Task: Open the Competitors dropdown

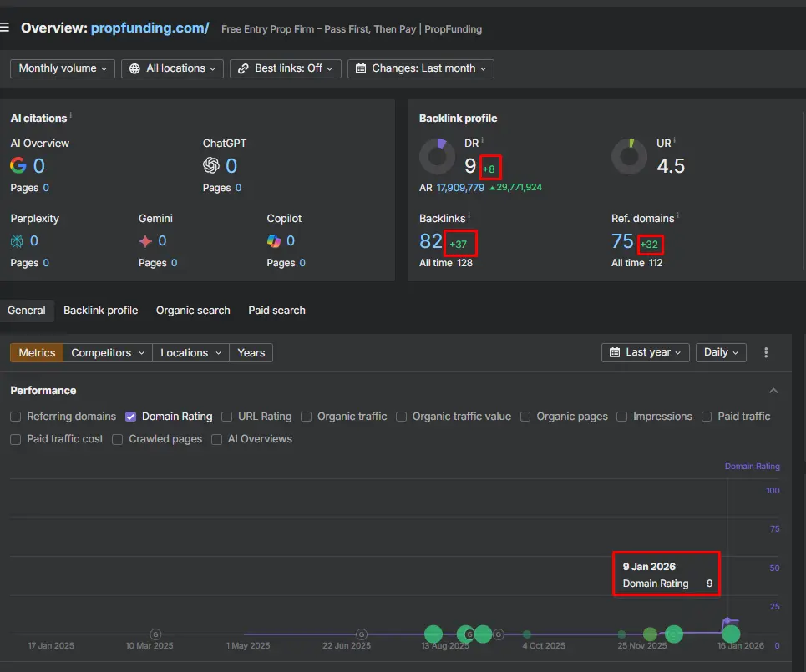Action: pos(107,352)
